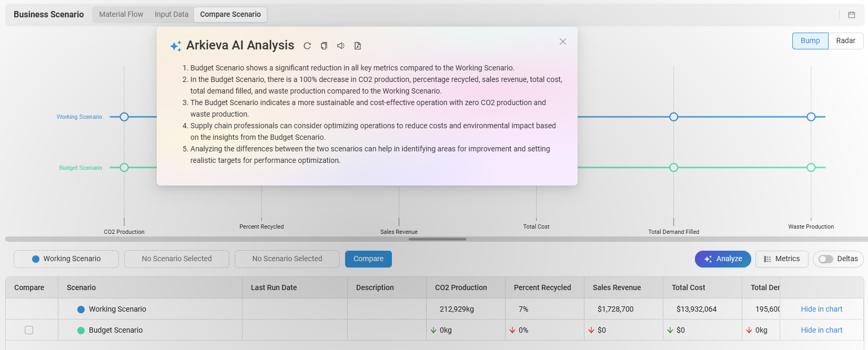
Task: Select the Compare Scenario tab
Action: click(230, 15)
